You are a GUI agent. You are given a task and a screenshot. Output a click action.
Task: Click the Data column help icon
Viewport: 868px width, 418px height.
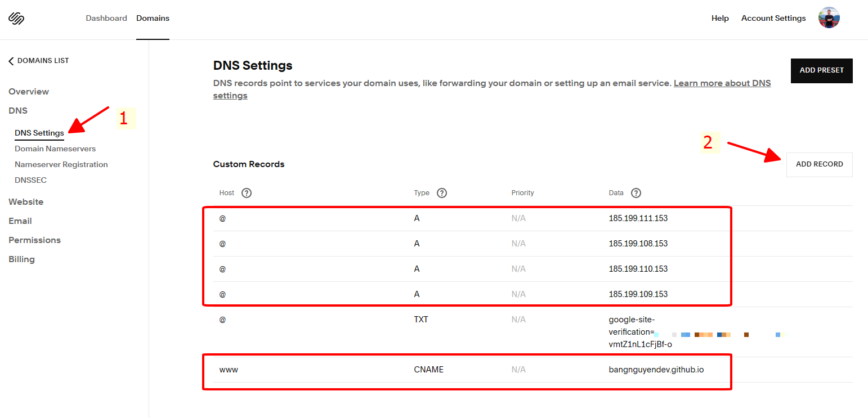coord(636,193)
